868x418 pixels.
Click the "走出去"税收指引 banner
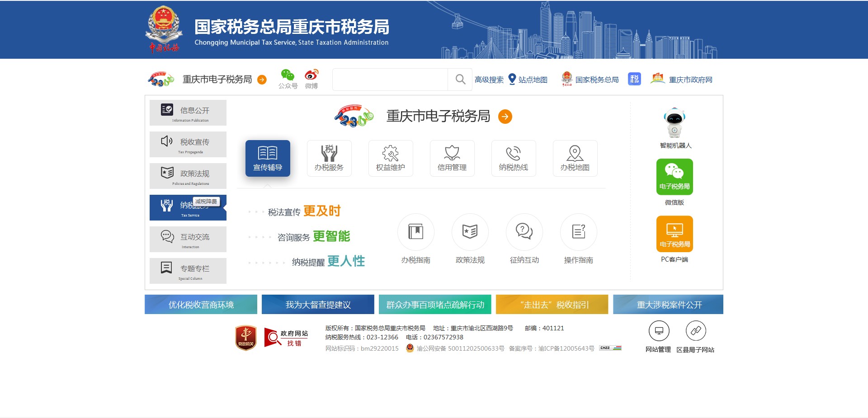pyautogui.click(x=552, y=304)
